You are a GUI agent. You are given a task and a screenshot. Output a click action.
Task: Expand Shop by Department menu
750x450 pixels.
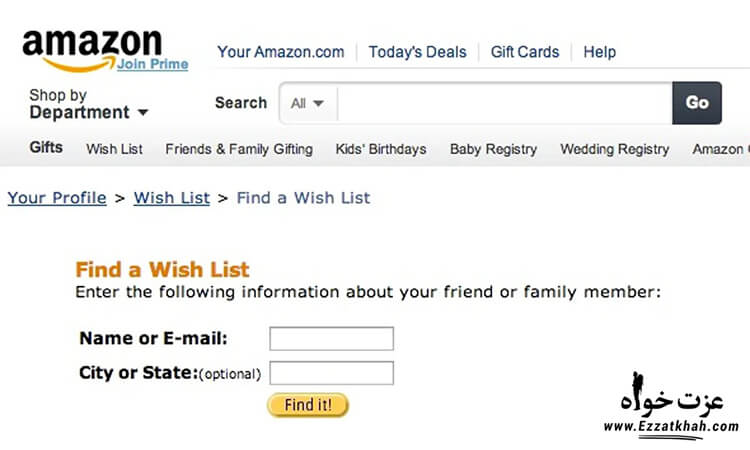tap(88, 104)
